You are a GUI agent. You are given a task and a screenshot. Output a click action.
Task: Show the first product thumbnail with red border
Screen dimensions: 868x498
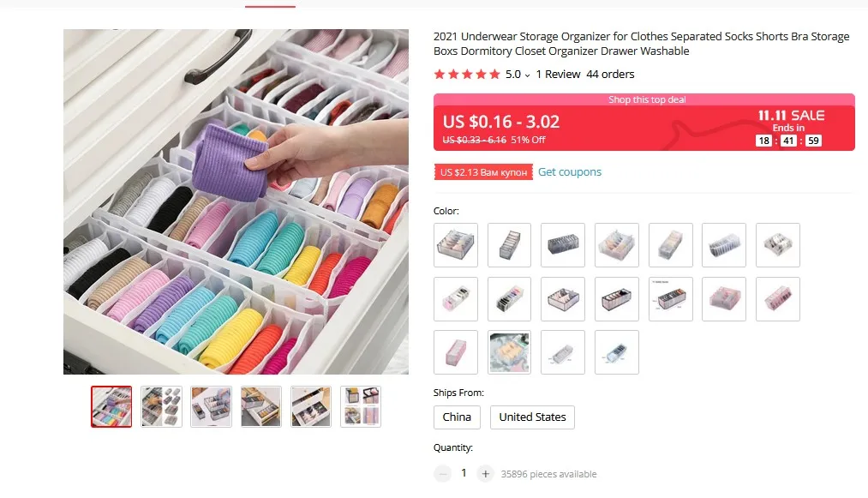click(111, 406)
